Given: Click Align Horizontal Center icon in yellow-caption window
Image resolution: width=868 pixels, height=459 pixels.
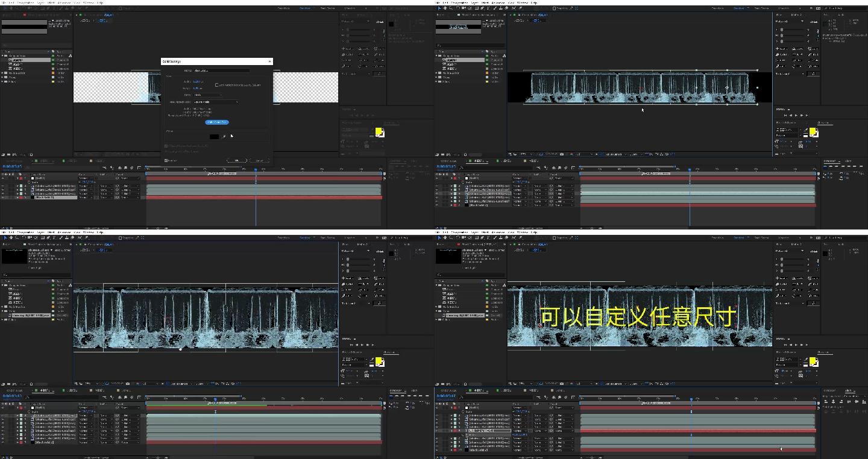Looking at the screenshot, I should pos(834,402).
